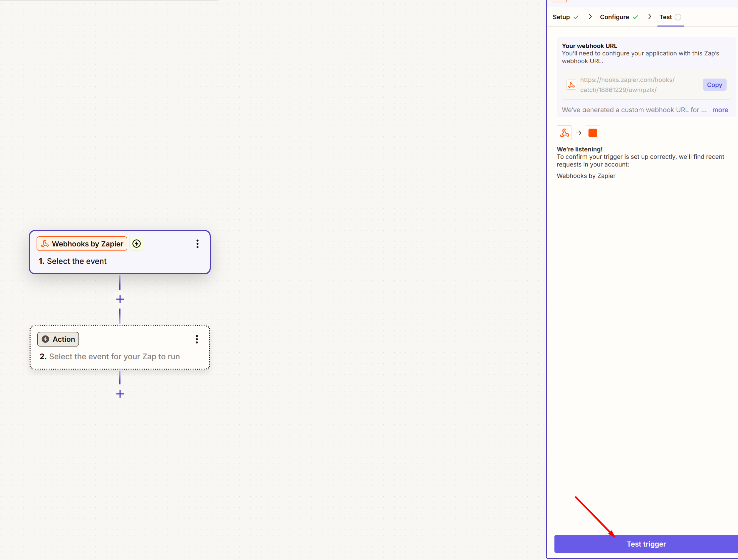Switch to the Setup tab
Image resolution: width=738 pixels, height=560 pixels.
(x=561, y=17)
